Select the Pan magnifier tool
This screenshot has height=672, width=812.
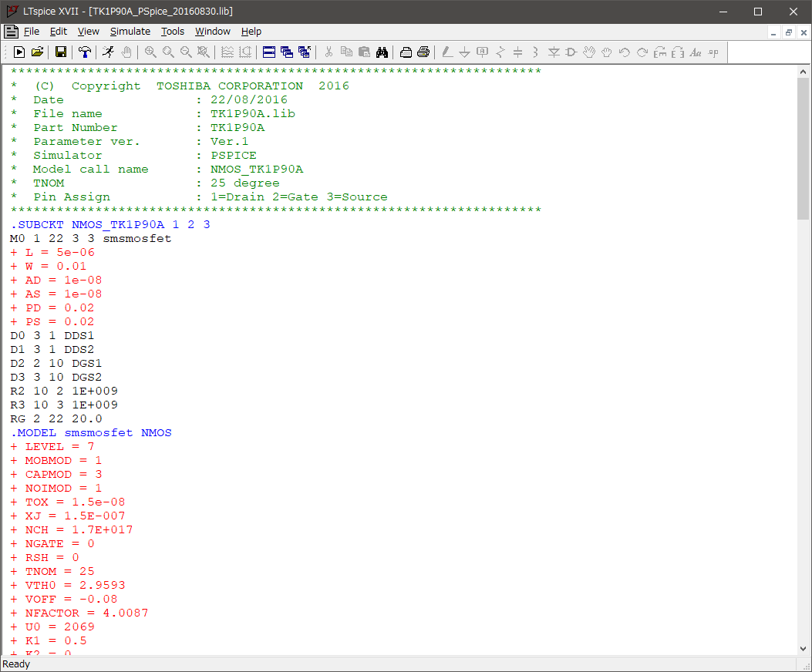pos(168,52)
